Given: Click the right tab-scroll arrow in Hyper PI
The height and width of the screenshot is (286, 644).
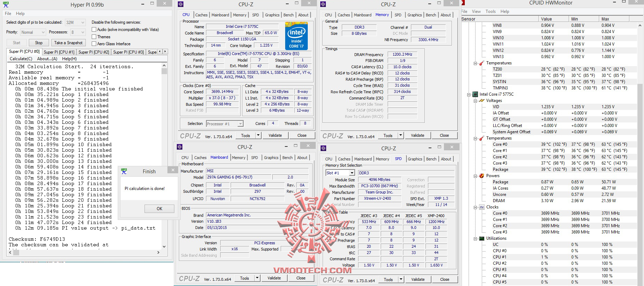Looking at the screenshot, I should click(165, 51).
